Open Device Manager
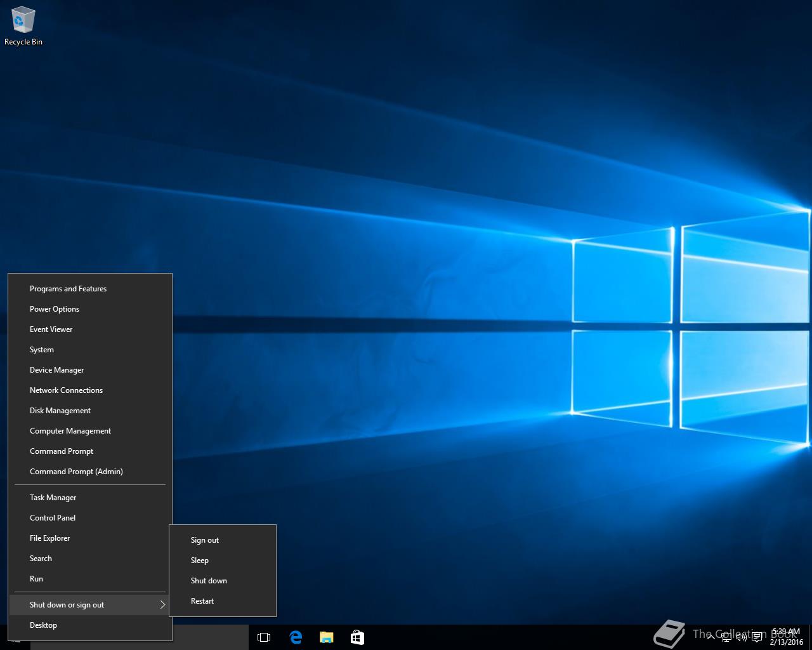 [x=90, y=370]
